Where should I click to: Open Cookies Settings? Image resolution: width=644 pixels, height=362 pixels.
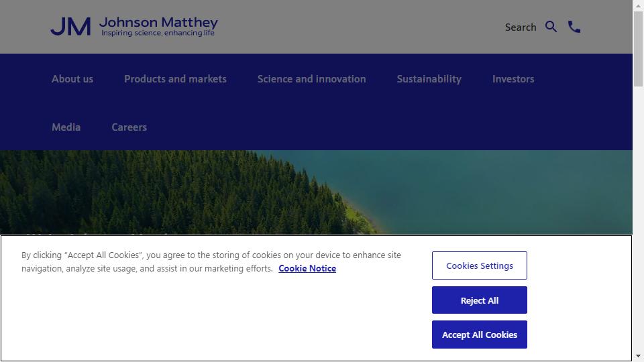[x=479, y=265]
